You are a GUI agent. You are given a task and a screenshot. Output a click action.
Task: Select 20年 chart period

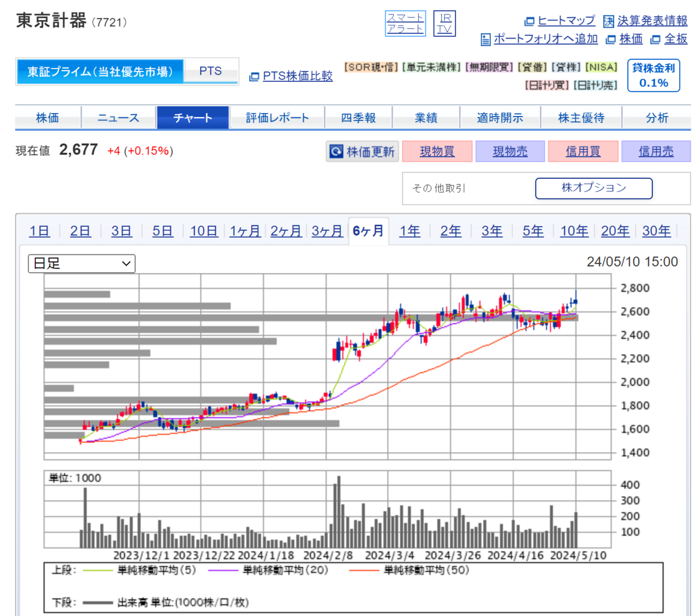click(615, 231)
